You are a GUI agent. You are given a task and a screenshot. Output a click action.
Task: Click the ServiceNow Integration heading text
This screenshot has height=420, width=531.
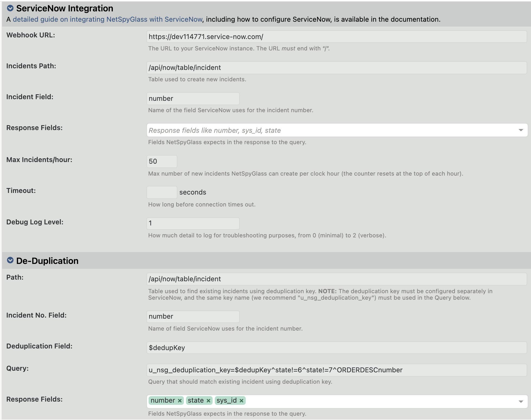(65, 8)
